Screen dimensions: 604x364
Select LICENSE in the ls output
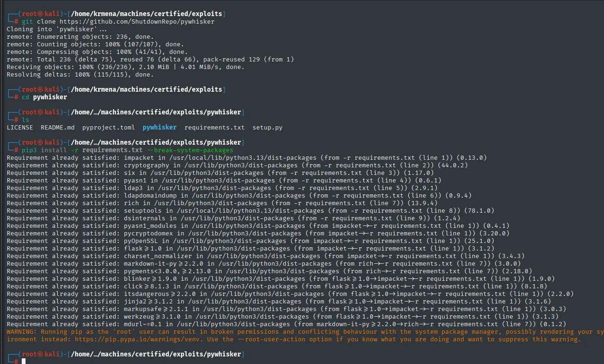point(20,127)
